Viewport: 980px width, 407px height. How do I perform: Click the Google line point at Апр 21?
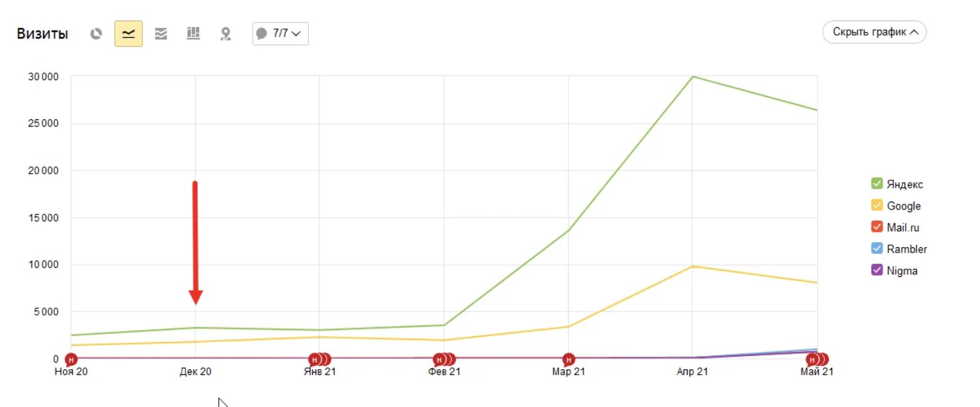[693, 266]
